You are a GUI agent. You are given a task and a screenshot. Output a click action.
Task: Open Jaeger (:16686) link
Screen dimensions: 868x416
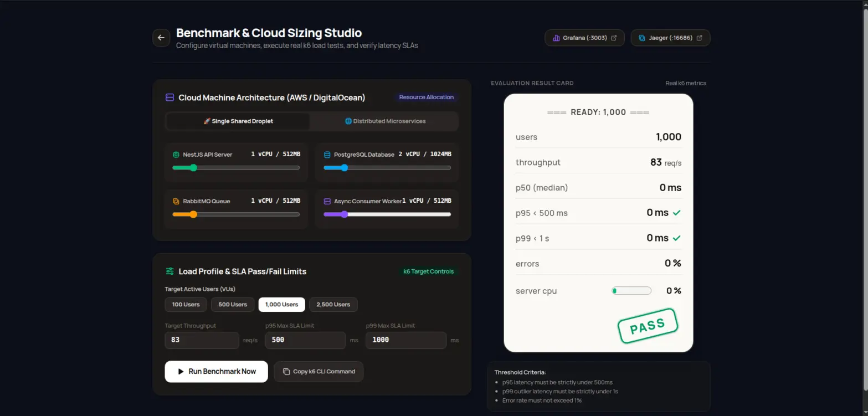click(670, 38)
